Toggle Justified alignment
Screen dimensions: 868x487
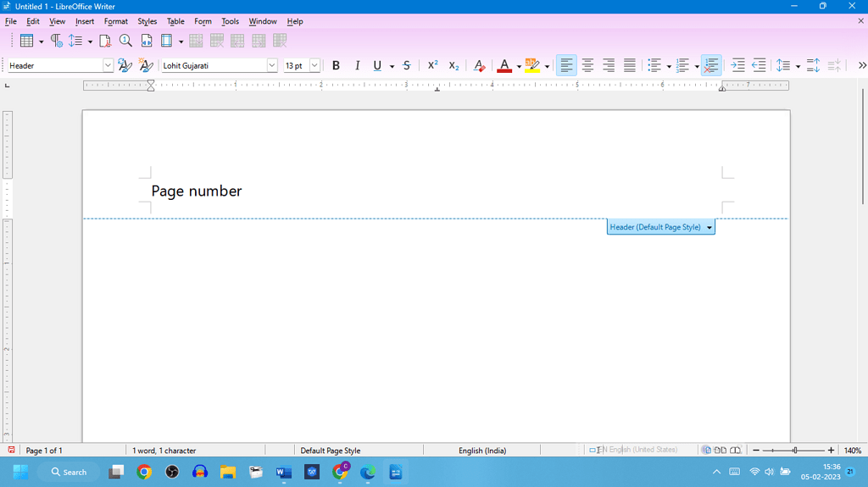point(630,65)
